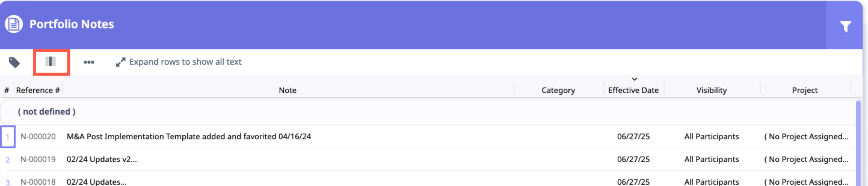
Task: Open note reference N-000019
Action: pos(38,159)
